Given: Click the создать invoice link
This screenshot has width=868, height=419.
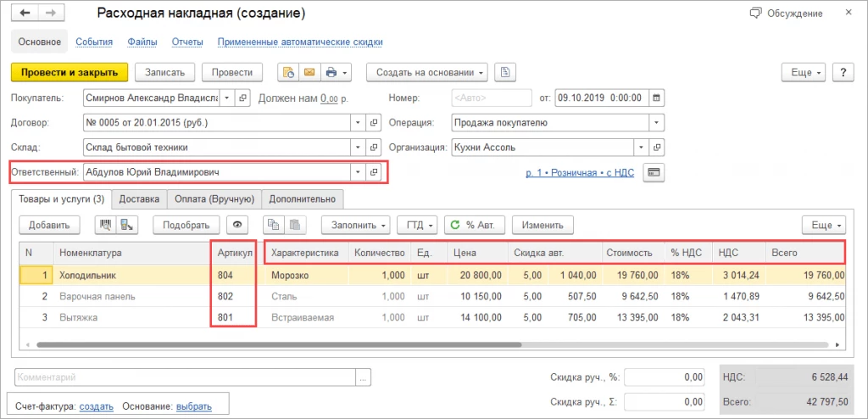Looking at the screenshot, I should pyautogui.click(x=97, y=406).
